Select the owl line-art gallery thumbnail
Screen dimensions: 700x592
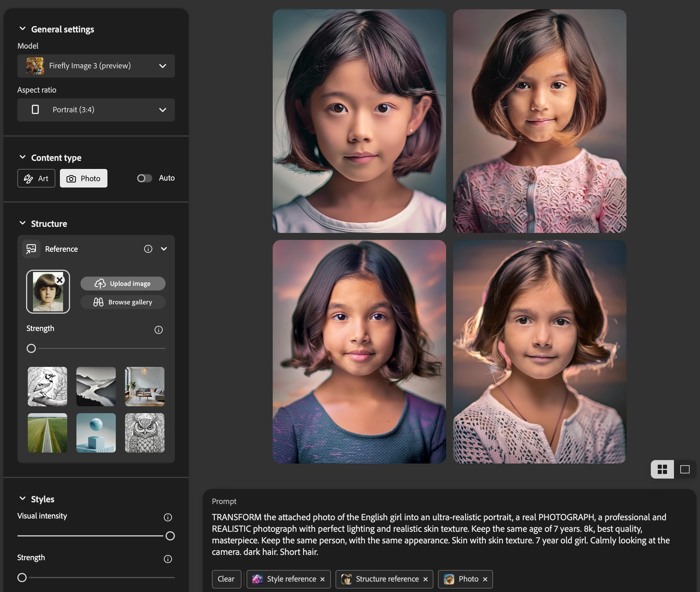tap(145, 433)
